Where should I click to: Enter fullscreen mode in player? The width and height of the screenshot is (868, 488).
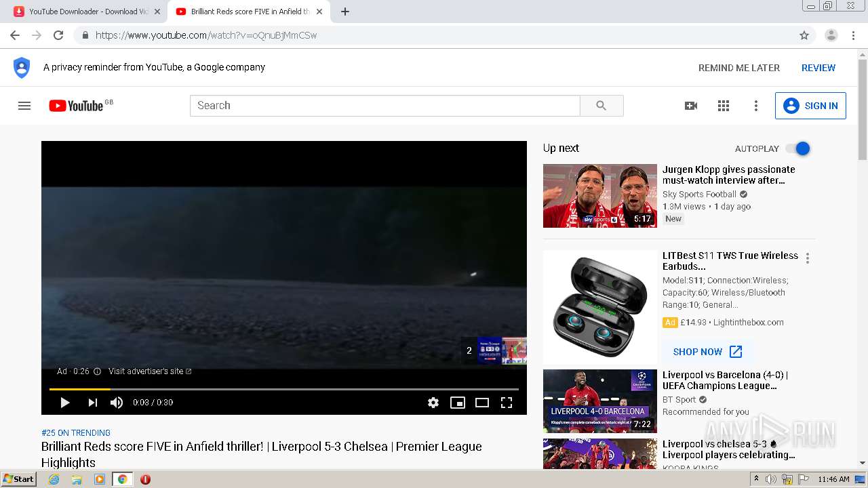click(x=507, y=403)
